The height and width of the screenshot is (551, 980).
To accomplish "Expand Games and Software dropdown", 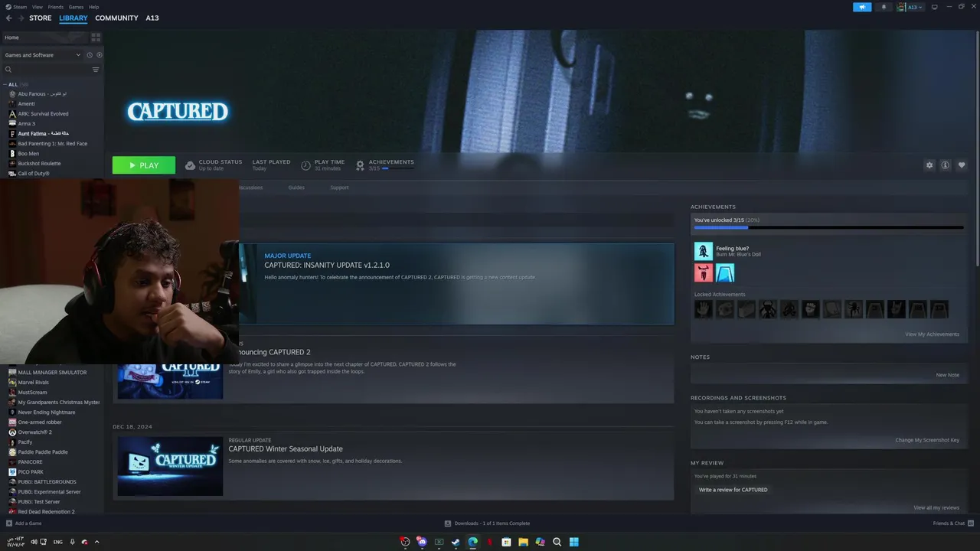I will (43, 55).
